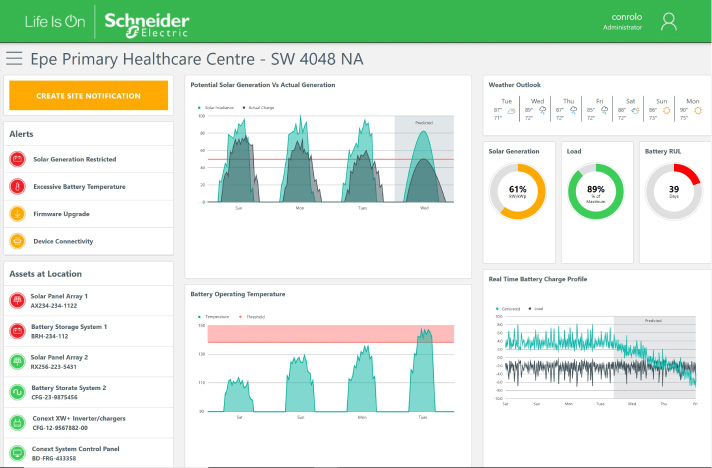The height and width of the screenshot is (468, 712).
Task: Open the hamburger navigation menu
Action: (14, 59)
